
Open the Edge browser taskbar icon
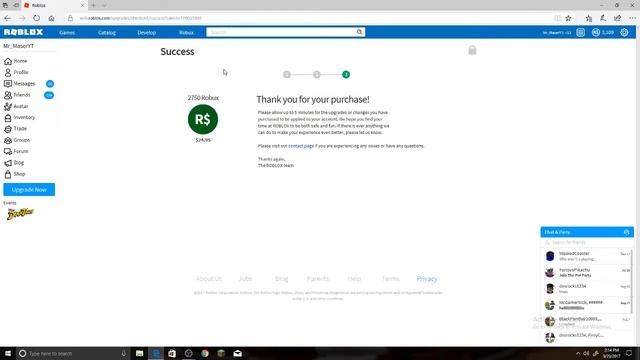(156, 353)
